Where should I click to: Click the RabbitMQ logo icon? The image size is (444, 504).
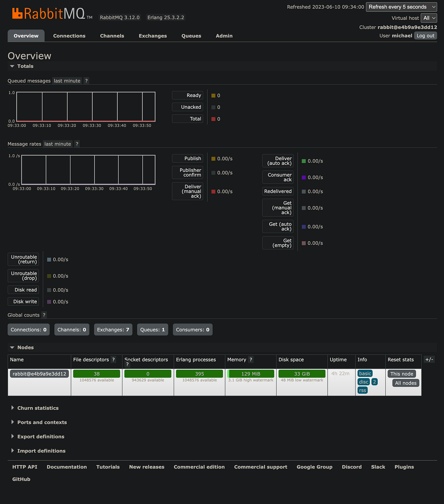click(17, 13)
